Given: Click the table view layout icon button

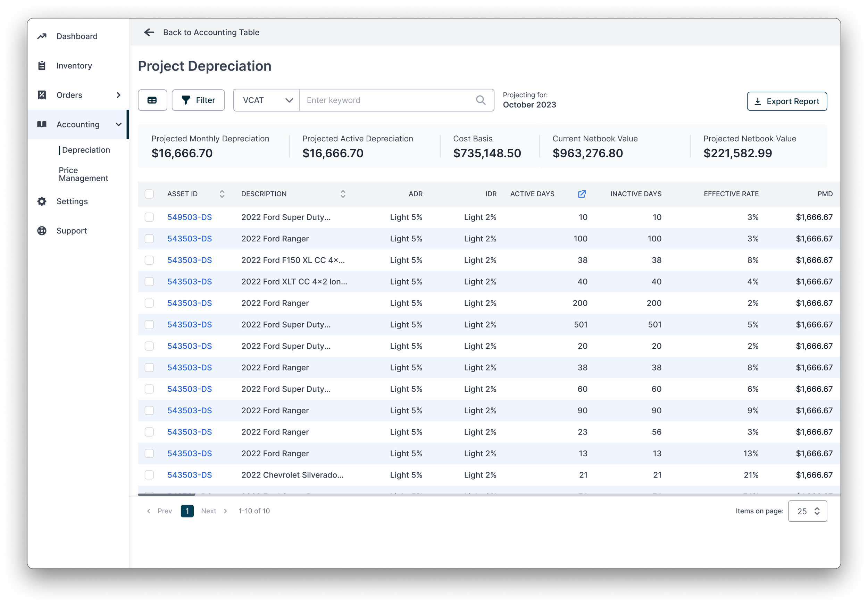Looking at the screenshot, I should click(x=152, y=100).
